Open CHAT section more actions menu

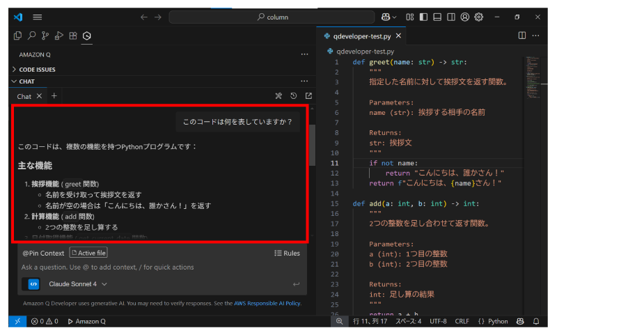[x=304, y=81]
